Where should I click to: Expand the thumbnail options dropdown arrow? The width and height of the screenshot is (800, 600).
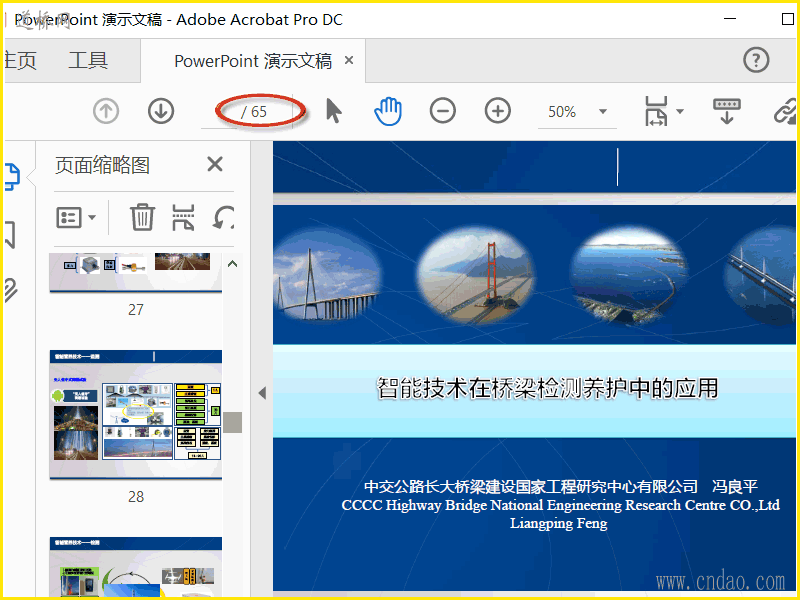point(92,218)
